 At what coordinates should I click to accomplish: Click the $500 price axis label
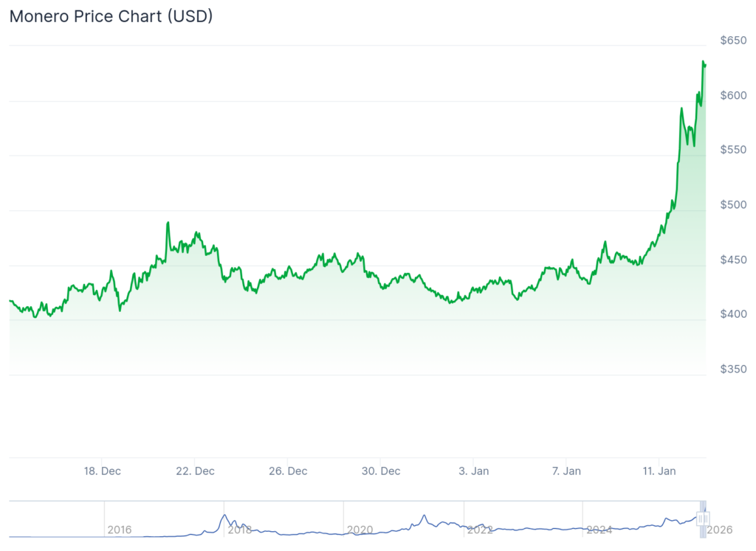point(734,204)
